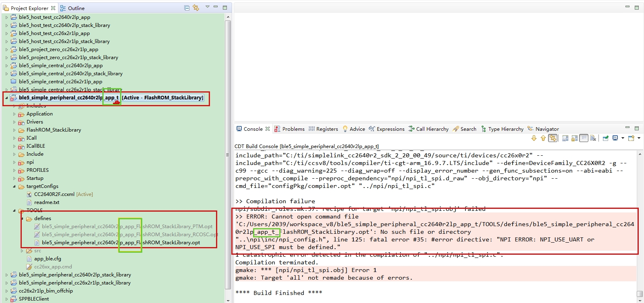Viewport: 644px width, 303px height.
Task: Click the save build log icon
Action: (565, 138)
